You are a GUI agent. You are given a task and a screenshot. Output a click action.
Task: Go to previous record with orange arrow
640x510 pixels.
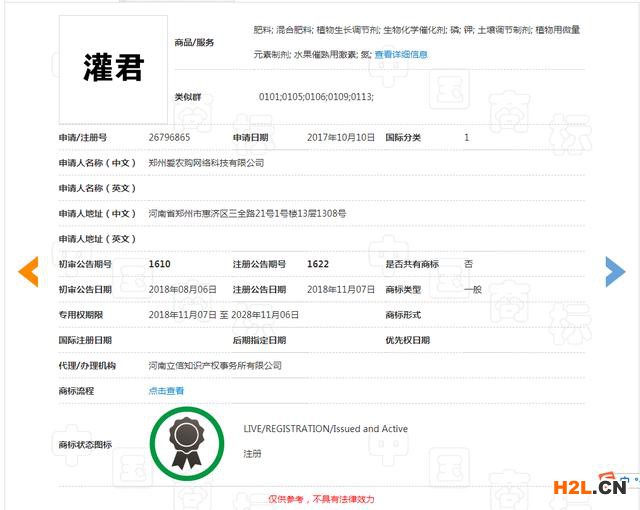click(28, 271)
